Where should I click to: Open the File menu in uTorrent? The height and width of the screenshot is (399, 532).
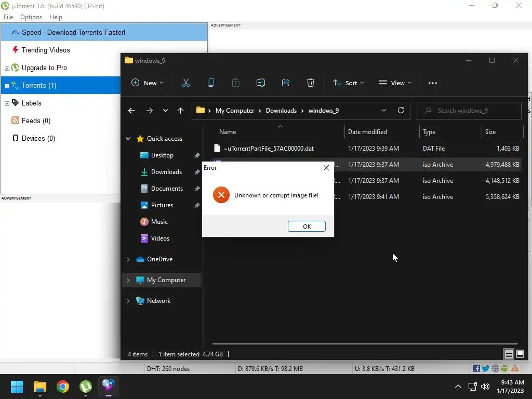[x=8, y=17]
